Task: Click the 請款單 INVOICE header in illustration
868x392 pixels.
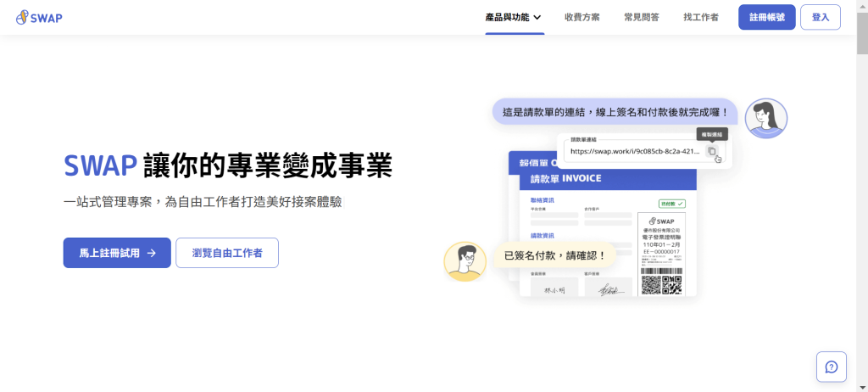Action: coord(608,178)
